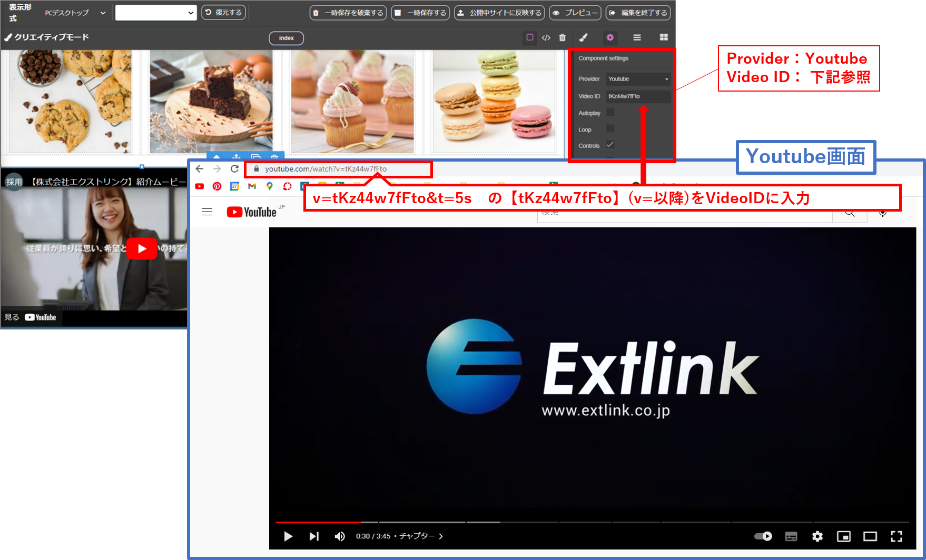Click the trash delete icon in toolbar
926x560 pixels.
pyautogui.click(x=563, y=37)
